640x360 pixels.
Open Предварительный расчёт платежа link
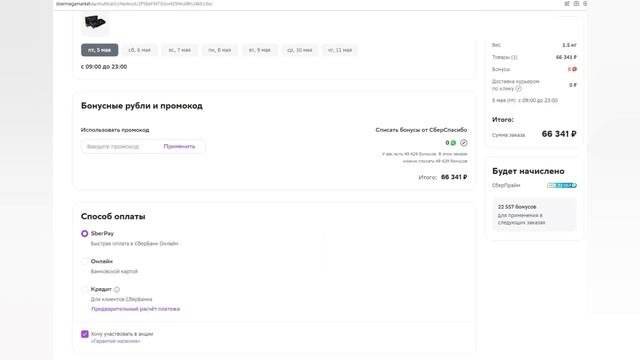[136, 309]
